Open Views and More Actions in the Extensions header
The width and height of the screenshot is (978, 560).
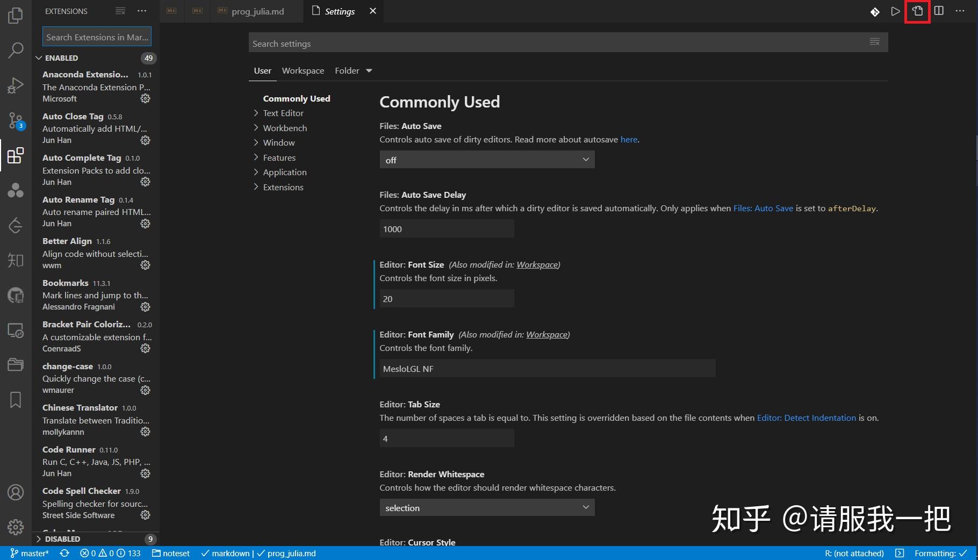click(x=142, y=11)
